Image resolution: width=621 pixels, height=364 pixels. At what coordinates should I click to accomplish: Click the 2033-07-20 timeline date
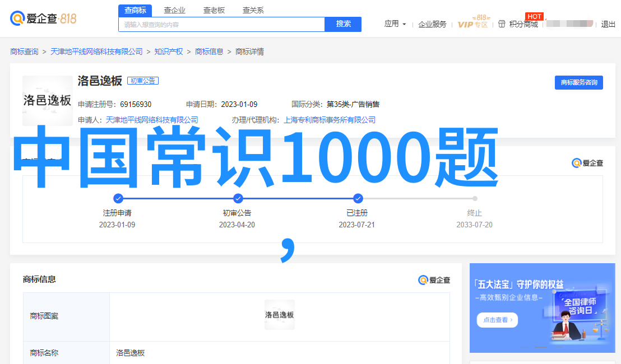point(475,225)
